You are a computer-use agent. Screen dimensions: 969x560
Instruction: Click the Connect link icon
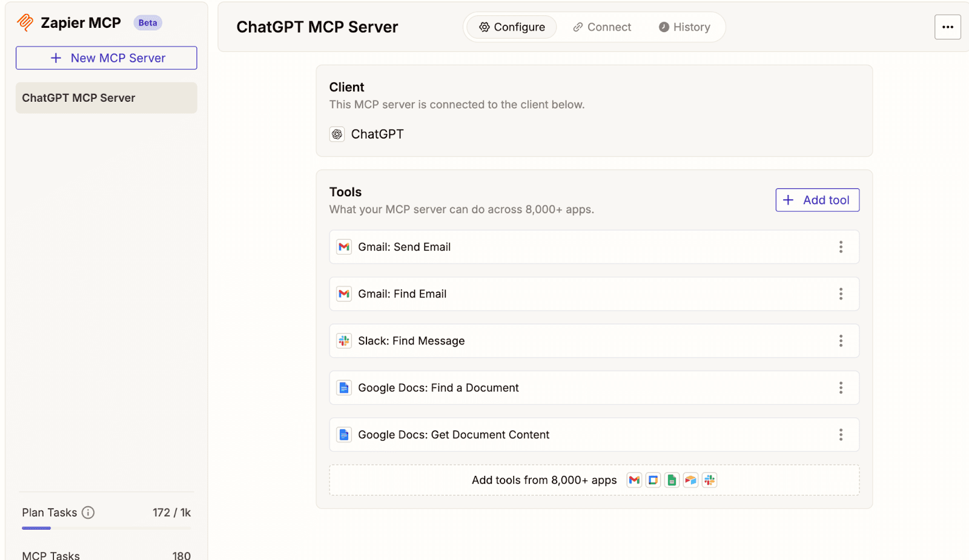(x=578, y=27)
